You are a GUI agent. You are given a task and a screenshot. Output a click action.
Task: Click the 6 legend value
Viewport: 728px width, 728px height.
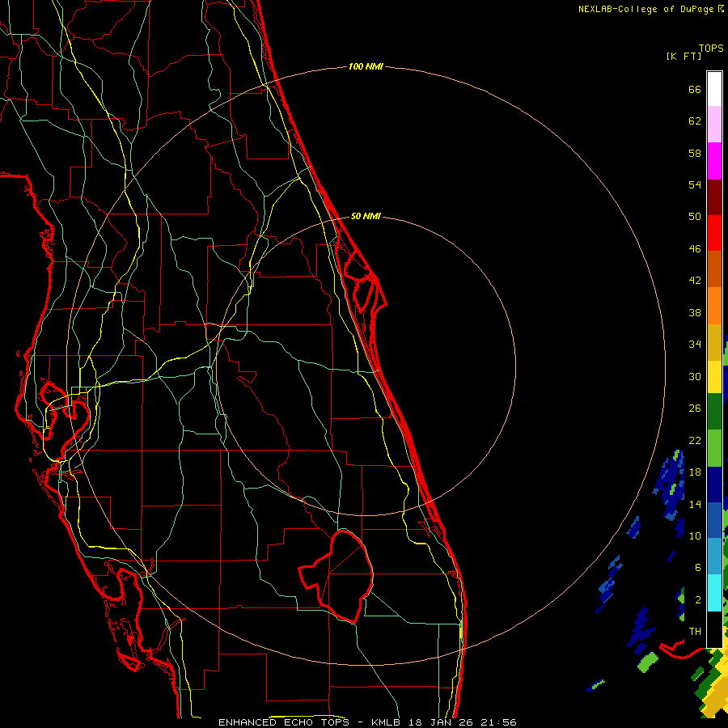click(x=697, y=568)
